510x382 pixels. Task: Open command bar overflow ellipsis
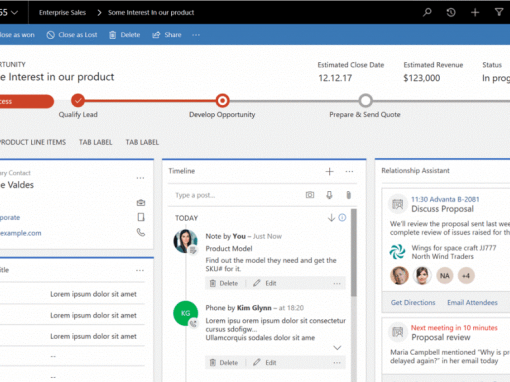click(x=196, y=35)
